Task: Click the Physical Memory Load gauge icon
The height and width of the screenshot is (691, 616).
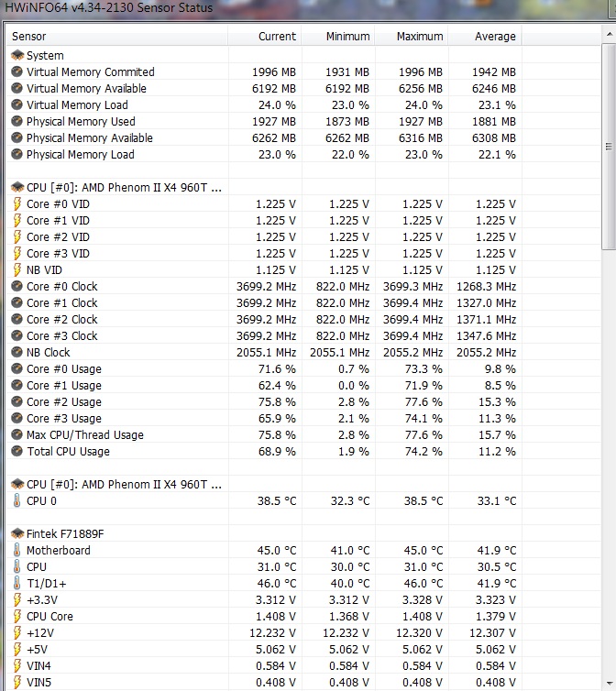Action: (x=16, y=154)
